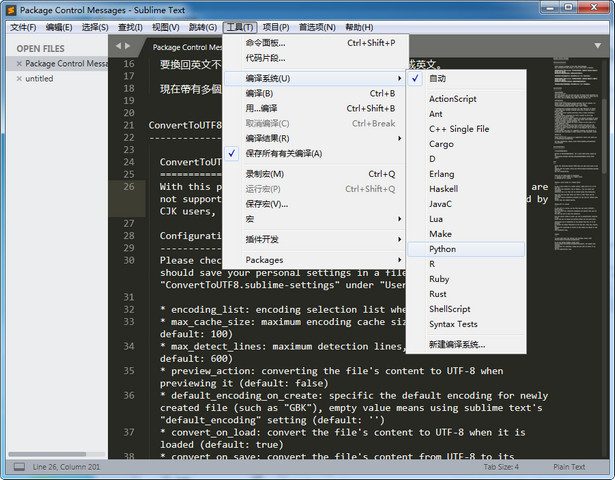615x480 pixels.
Task: Choose 新建编译系统... entry
Action: point(466,344)
